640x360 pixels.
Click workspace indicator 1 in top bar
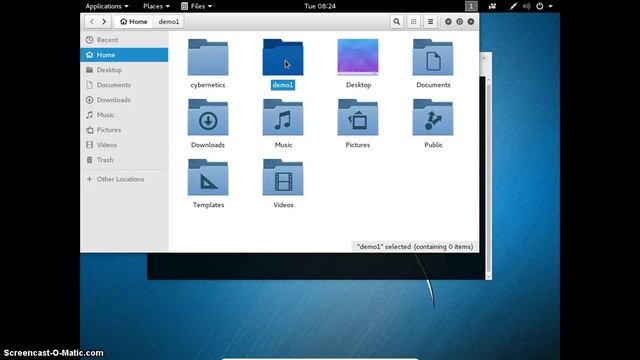coord(471,6)
